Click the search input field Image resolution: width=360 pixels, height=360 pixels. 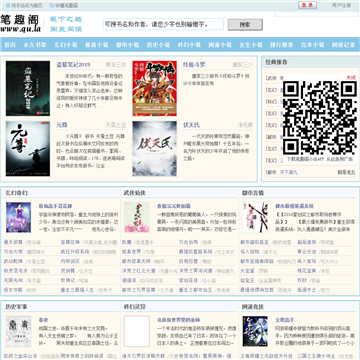[x=163, y=24]
